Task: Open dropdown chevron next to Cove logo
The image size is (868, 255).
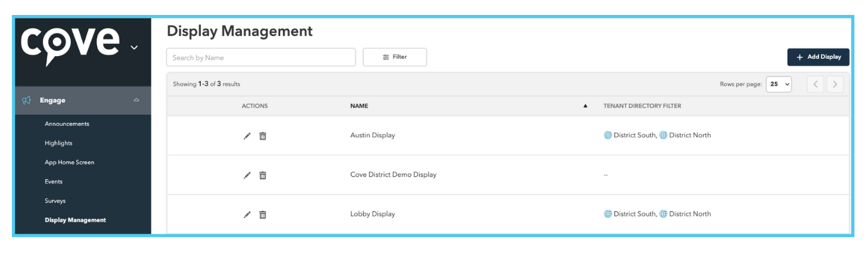Action: click(x=134, y=47)
